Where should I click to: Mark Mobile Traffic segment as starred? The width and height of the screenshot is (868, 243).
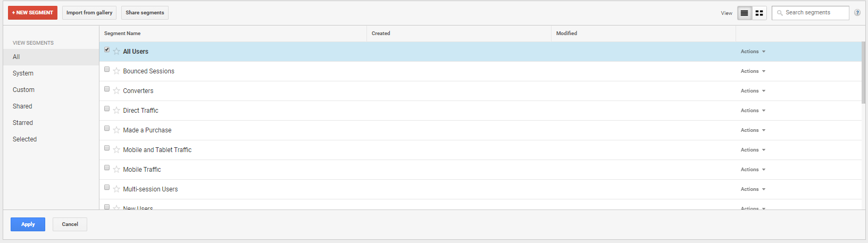[116, 170]
